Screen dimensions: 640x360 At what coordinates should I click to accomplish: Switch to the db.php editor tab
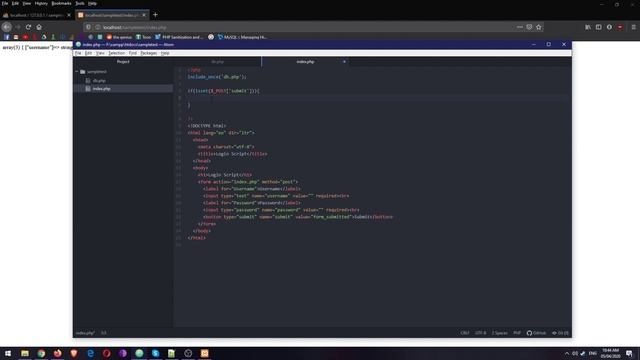click(218, 62)
